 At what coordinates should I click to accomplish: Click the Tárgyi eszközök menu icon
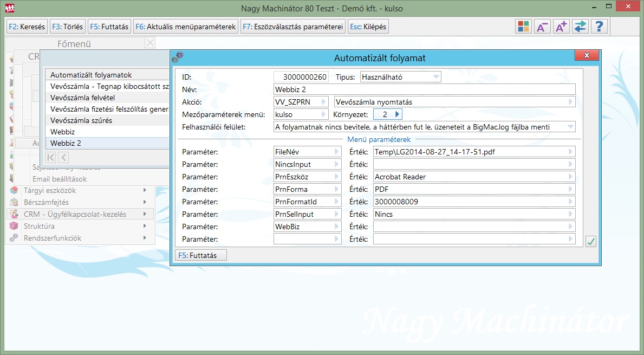pyautogui.click(x=15, y=190)
